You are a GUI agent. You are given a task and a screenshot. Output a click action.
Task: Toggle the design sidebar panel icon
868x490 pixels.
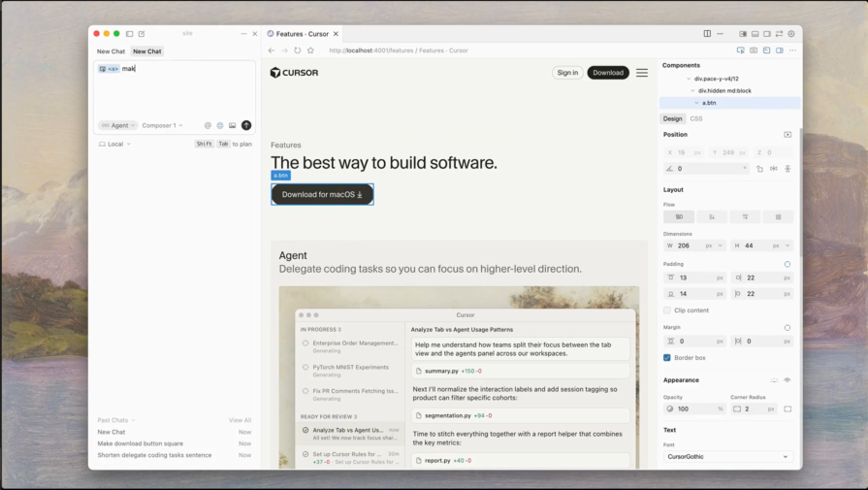point(780,50)
